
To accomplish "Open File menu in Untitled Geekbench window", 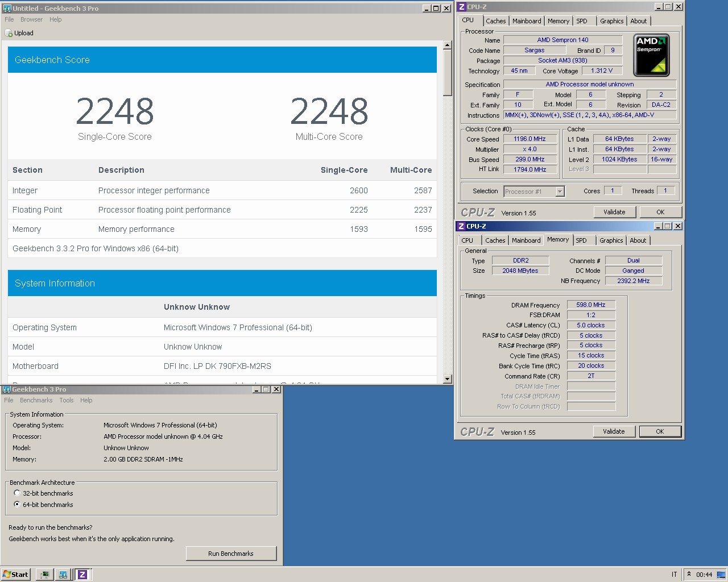I will tap(9, 19).
